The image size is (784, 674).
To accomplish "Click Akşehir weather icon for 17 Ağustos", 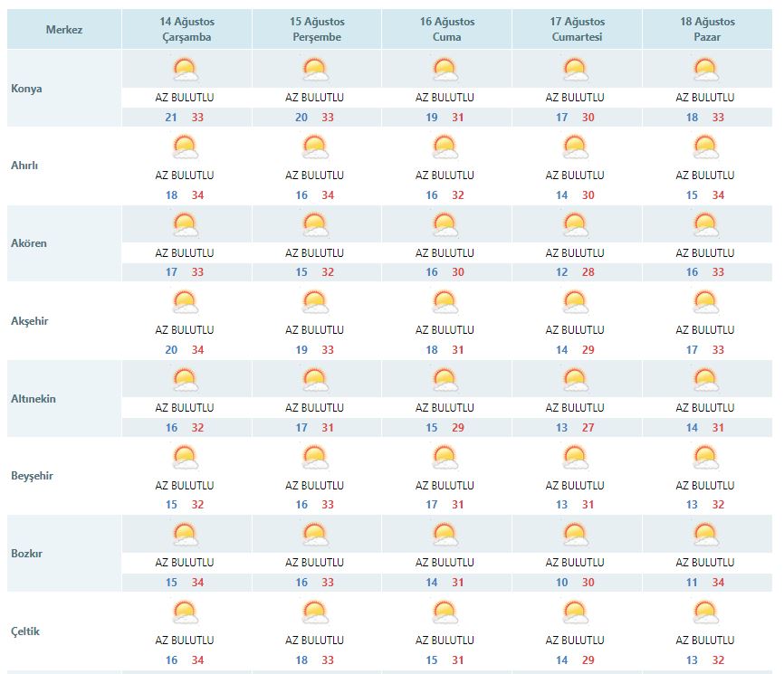I will [575, 302].
